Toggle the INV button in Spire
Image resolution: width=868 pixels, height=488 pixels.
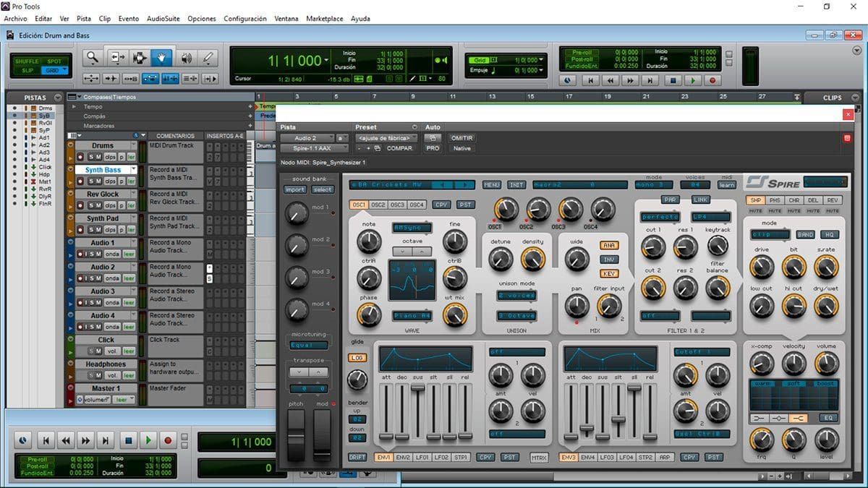click(609, 260)
